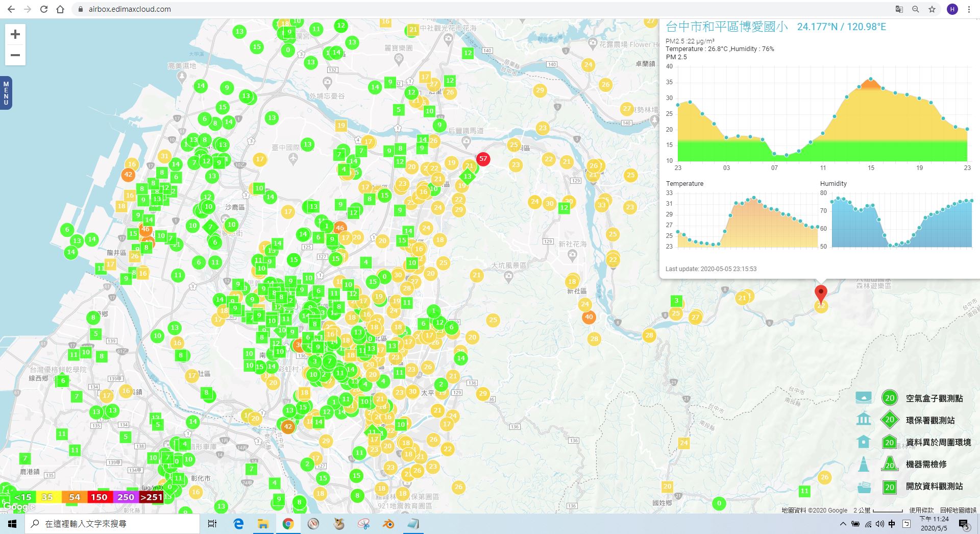Click the PM2.5 chart peak point at 15
The width and height of the screenshot is (980, 534).
pyautogui.click(x=871, y=79)
